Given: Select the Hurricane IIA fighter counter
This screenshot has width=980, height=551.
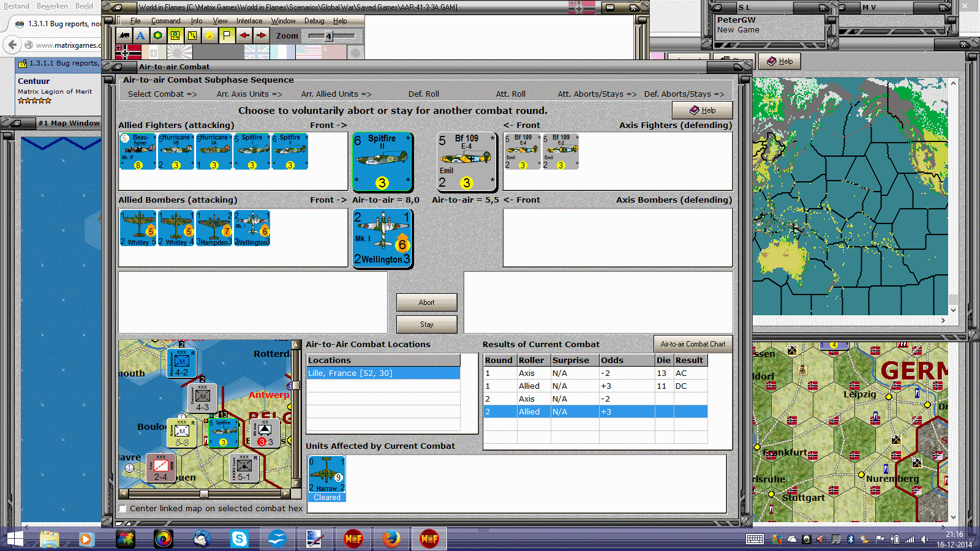Looking at the screenshot, I should 214,151.
